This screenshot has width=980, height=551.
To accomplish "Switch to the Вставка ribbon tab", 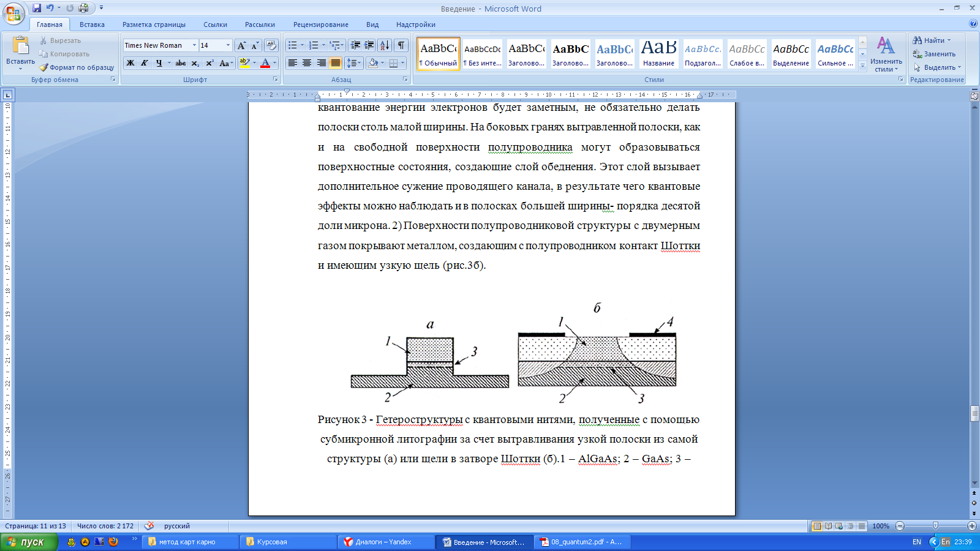I will [92, 24].
